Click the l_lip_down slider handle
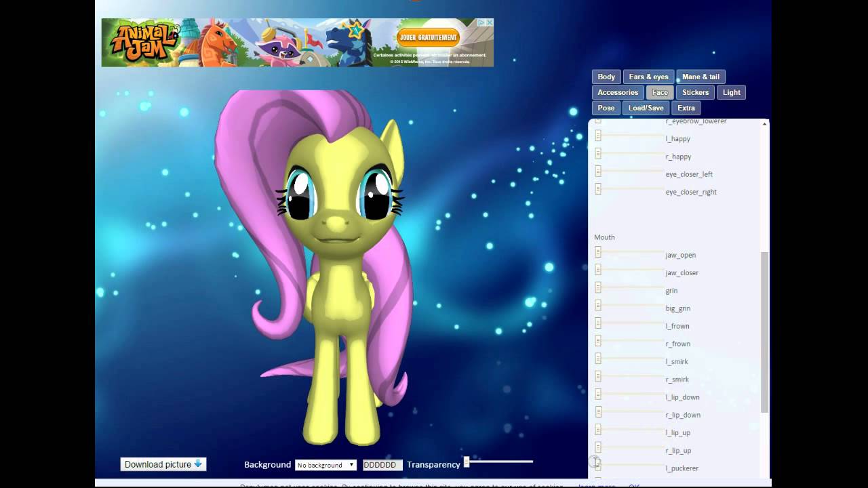This screenshot has width=868, height=488. (598, 394)
